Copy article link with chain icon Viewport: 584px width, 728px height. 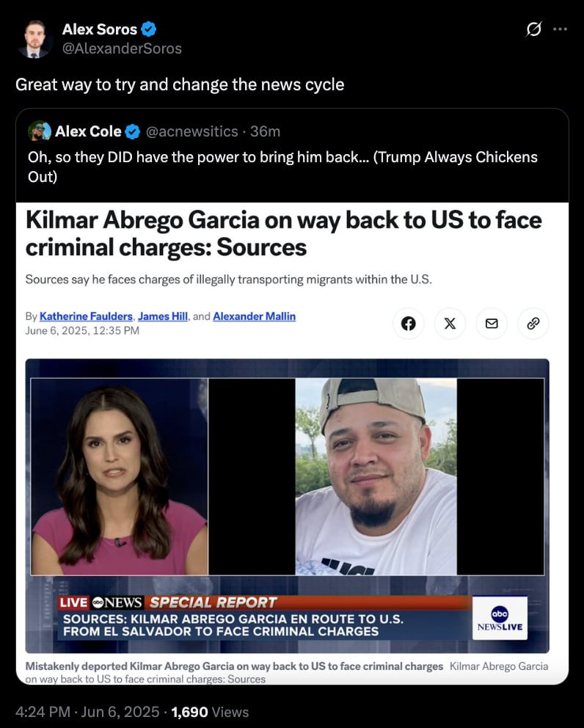coord(533,323)
